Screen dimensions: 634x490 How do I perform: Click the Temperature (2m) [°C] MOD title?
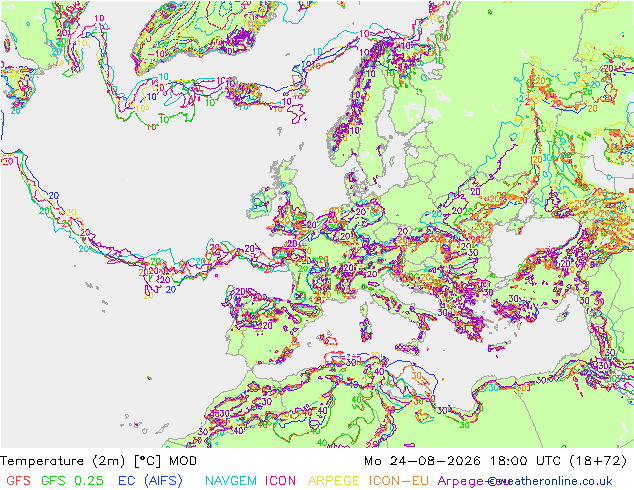tap(98, 461)
